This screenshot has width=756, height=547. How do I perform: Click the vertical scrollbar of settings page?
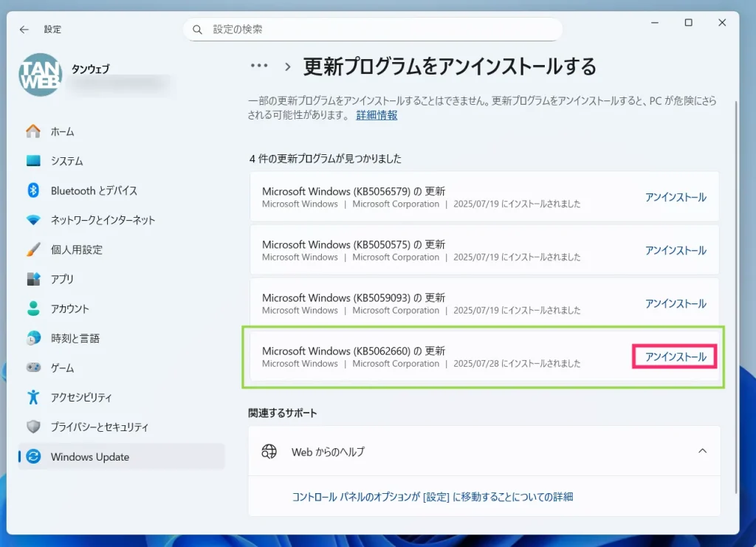click(x=736, y=297)
